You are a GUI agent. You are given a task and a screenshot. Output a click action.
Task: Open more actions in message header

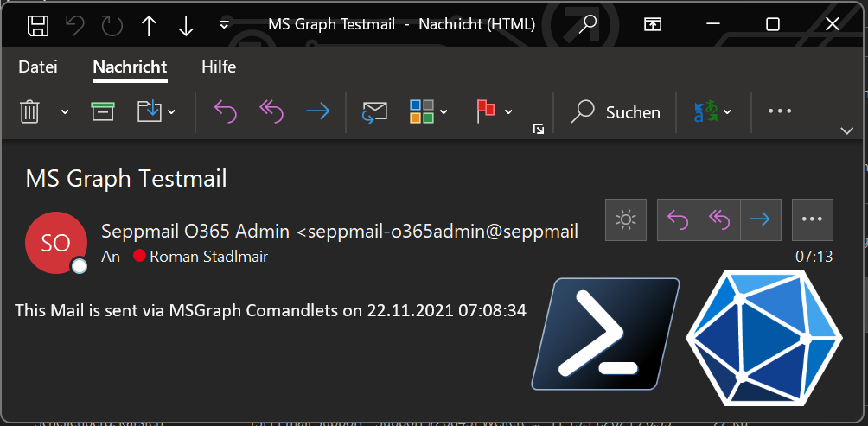coord(812,219)
